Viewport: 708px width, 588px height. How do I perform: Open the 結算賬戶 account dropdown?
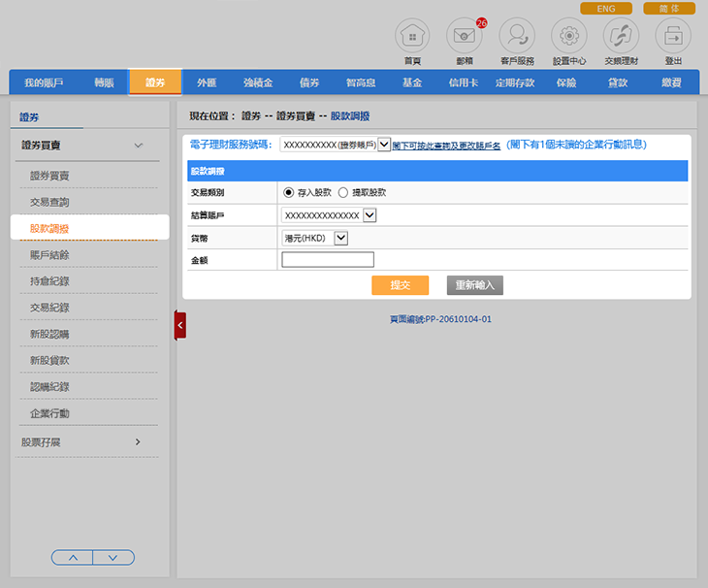pos(369,214)
